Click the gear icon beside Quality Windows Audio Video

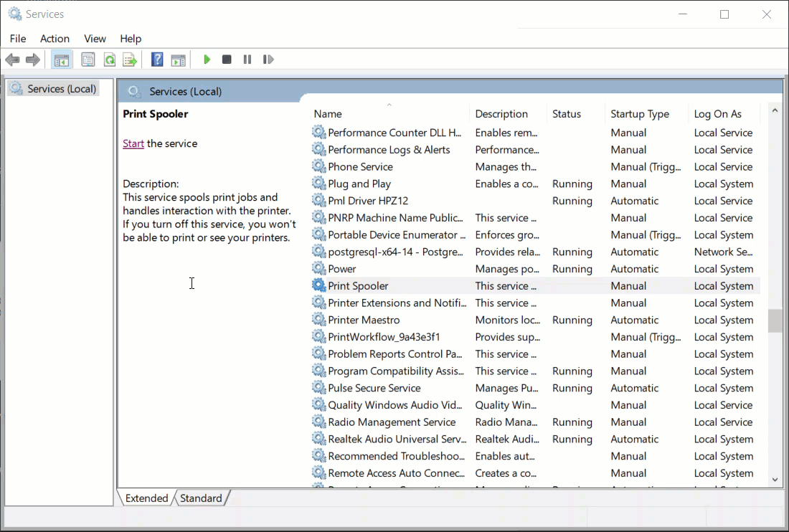[x=319, y=404]
